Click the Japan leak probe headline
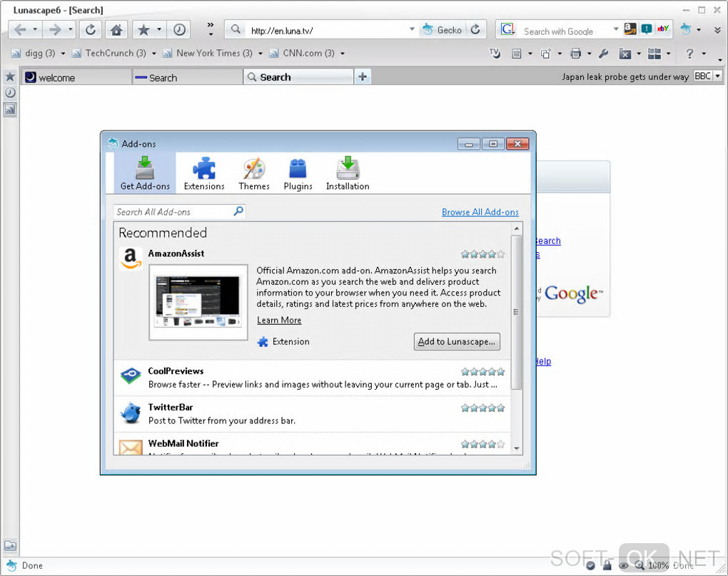 [625, 76]
